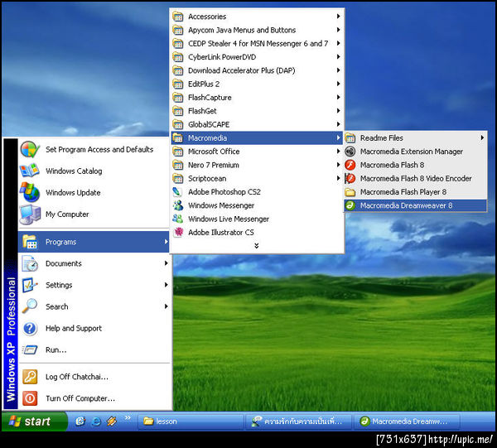Click the Start button
The image size is (497, 448).
[x=34, y=422]
